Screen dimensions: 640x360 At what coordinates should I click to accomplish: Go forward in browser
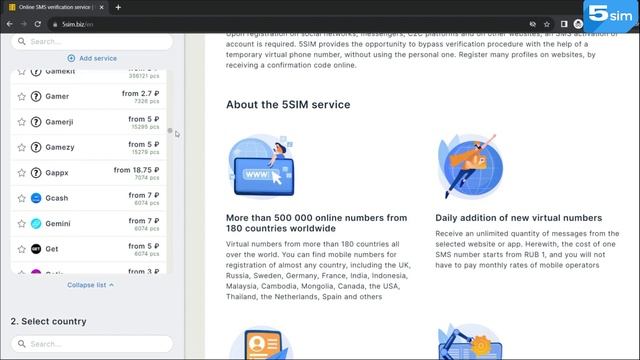pyautogui.click(x=24, y=24)
